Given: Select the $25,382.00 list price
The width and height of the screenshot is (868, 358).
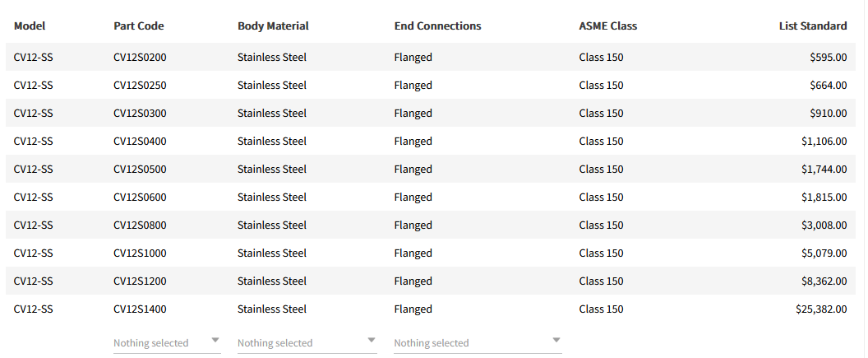Looking at the screenshot, I should pyautogui.click(x=821, y=309).
